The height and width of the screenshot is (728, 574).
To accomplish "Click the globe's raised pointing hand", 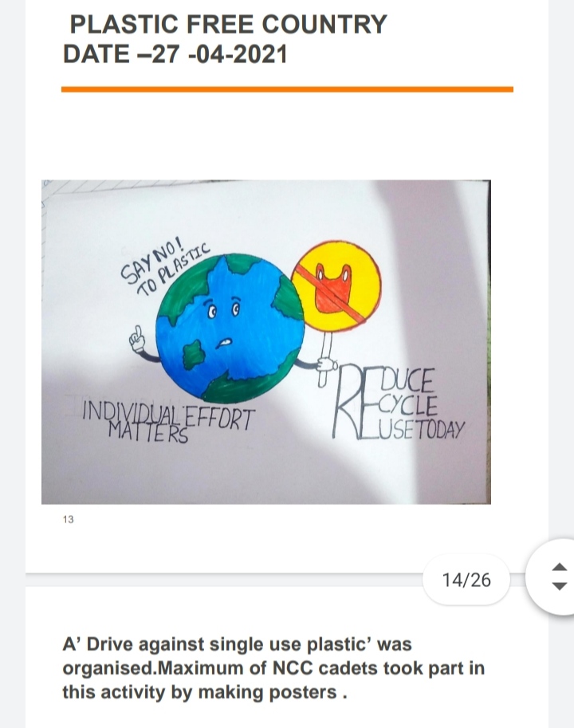I will pos(137,340).
